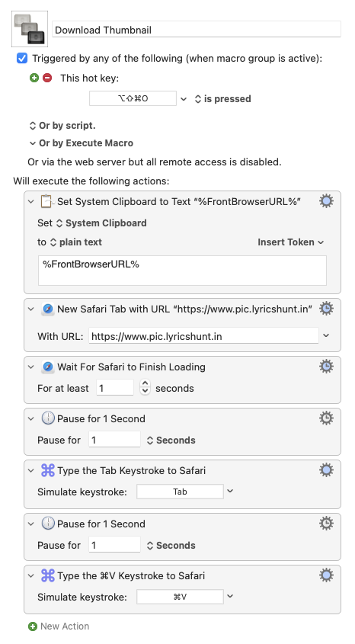Collapse the Set System Clipboard action
Viewport: 355px width, 644px height.
click(30, 202)
